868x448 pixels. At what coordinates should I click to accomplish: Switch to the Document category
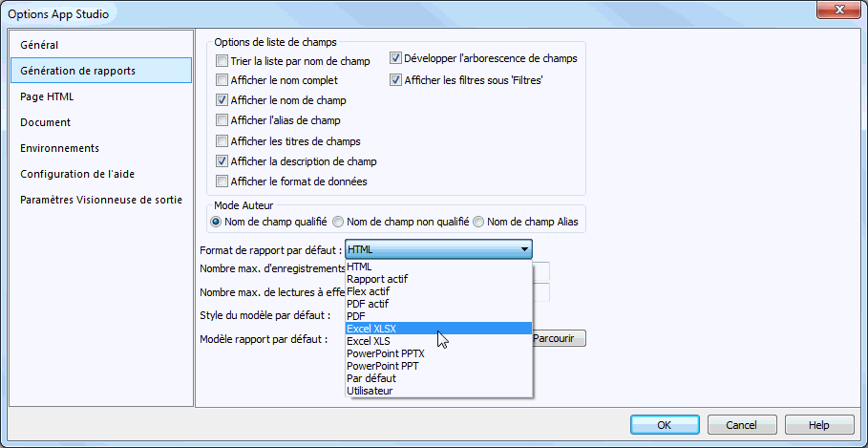[x=101, y=122]
